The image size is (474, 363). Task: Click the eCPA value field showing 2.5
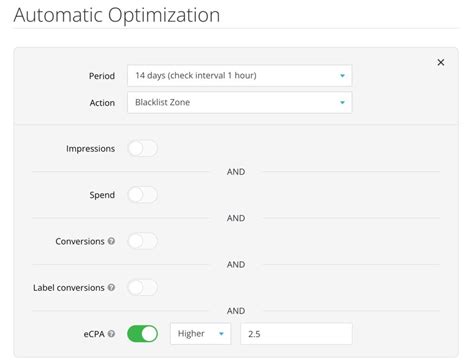click(296, 334)
